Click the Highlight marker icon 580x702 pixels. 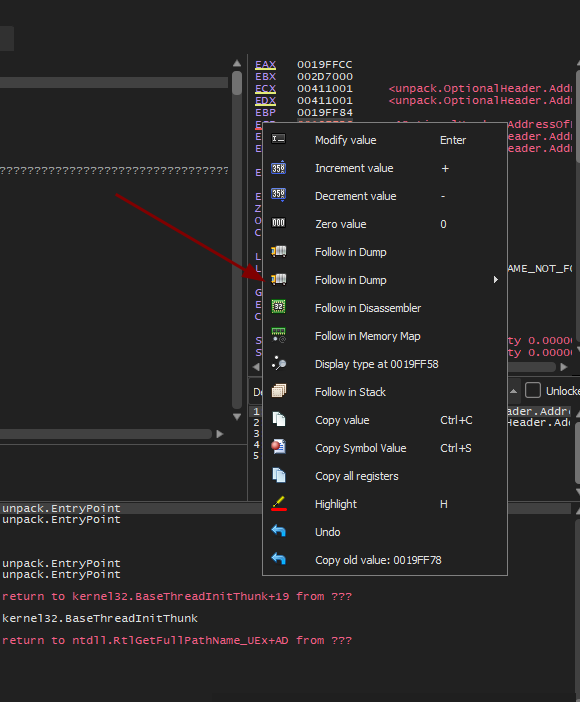click(x=279, y=503)
